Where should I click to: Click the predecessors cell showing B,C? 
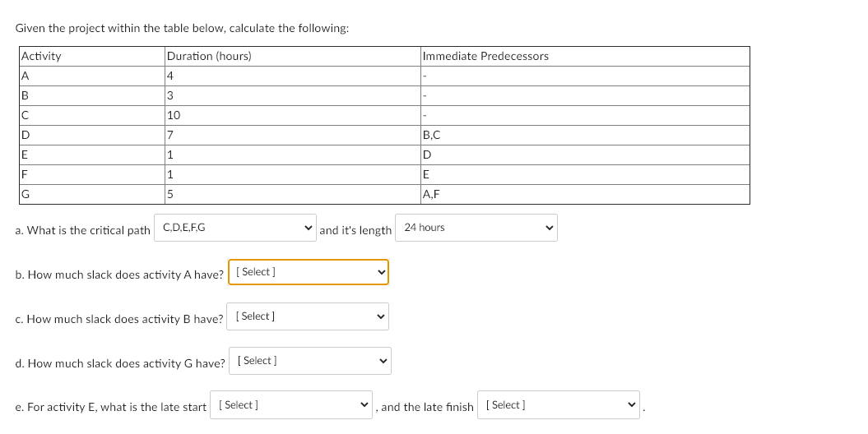(x=584, y=136)
